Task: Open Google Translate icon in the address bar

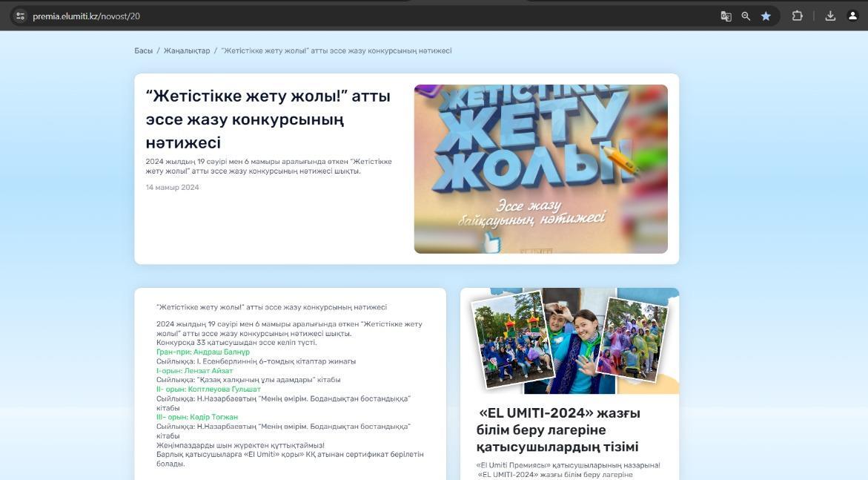Action: 726,15
